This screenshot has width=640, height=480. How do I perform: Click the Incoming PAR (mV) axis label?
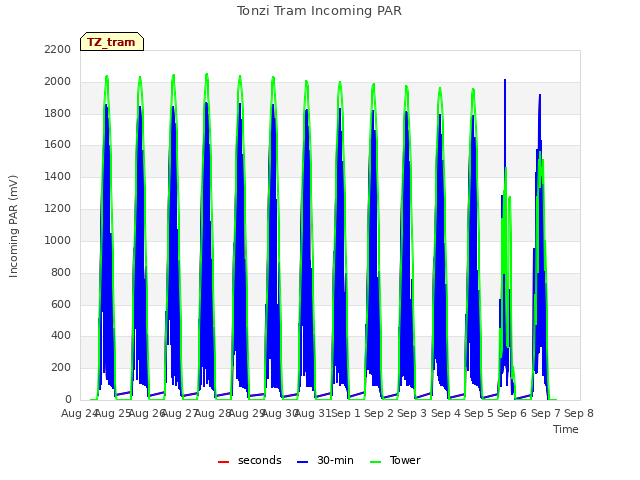click(13, 226)
